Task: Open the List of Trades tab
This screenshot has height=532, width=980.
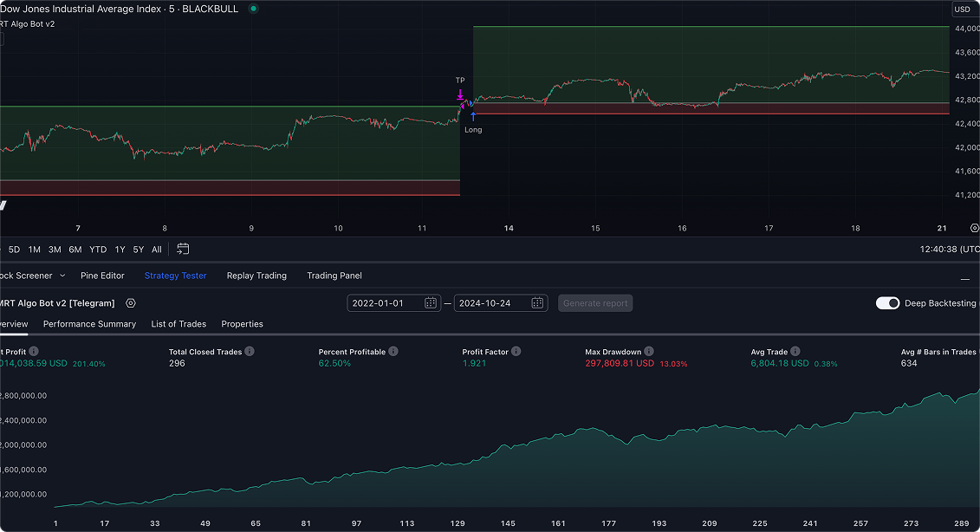Action: pos(178,324)
